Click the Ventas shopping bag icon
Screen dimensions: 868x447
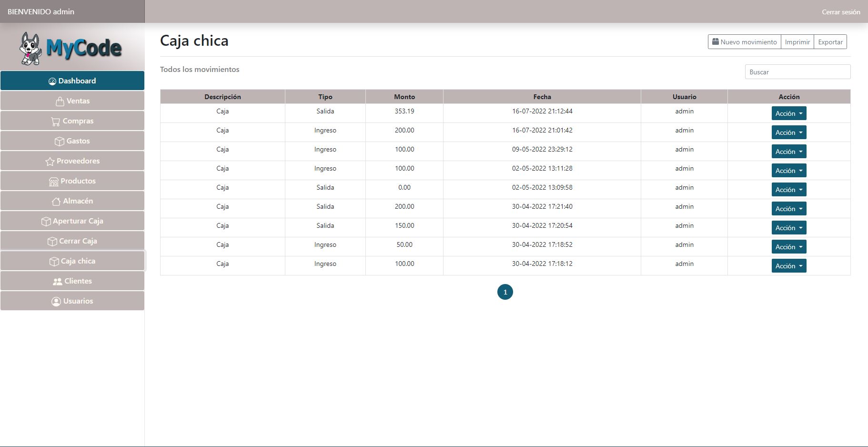[x=60, y=102]
